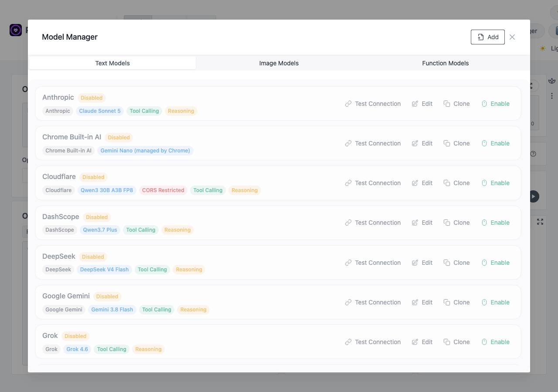Test Connection for the Anthropic model
Viewport: 558px width, 392px height.
pos(373,104)
